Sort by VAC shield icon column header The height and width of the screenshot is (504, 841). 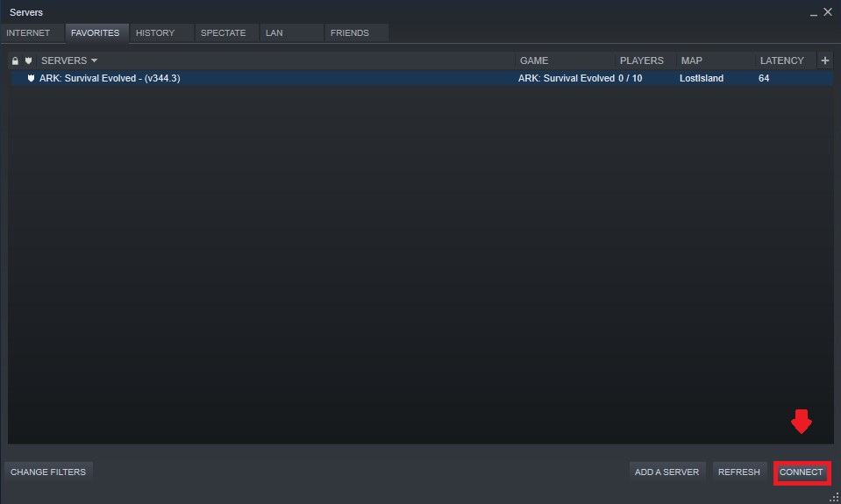click(28, 60)
